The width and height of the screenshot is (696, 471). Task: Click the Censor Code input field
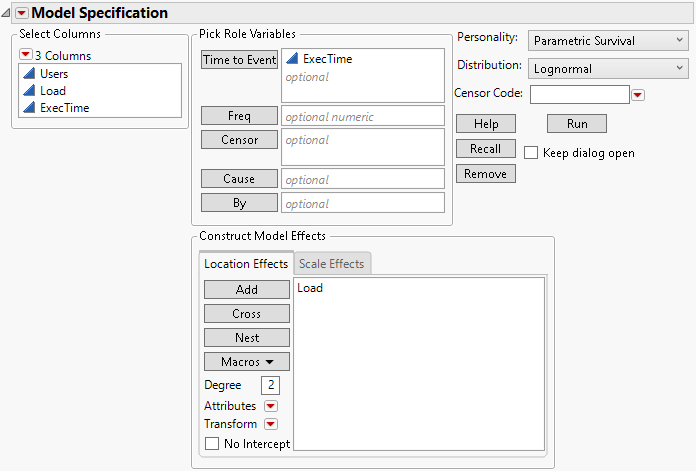(579, 95)
